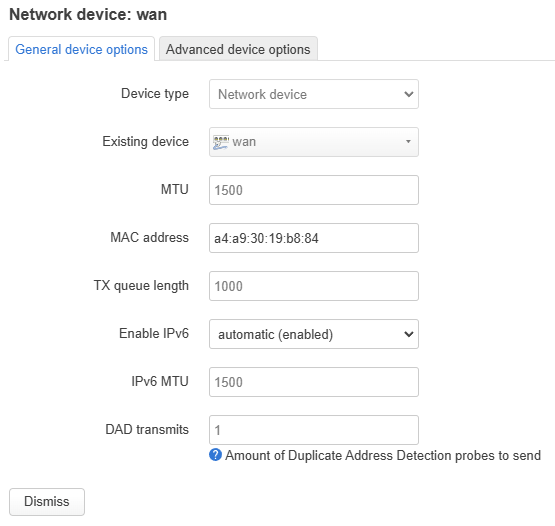Dismiss the network device dialog
555x526 pixels.
pyautogui.click(x=47, y=502)
